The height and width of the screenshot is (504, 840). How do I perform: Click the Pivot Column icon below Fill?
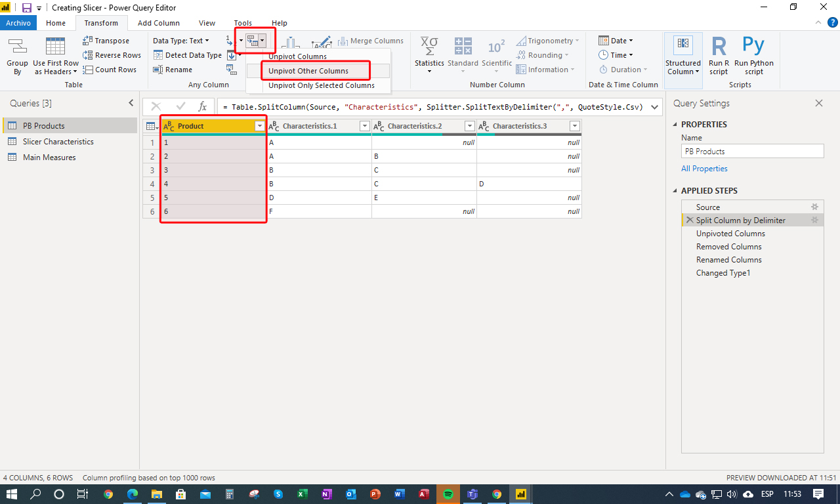click(x=232, y=70)
